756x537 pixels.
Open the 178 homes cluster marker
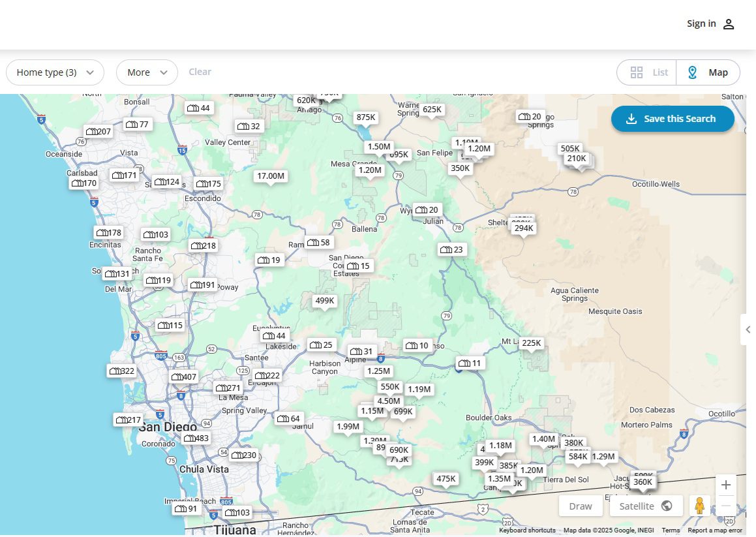(x=108, y=232)
